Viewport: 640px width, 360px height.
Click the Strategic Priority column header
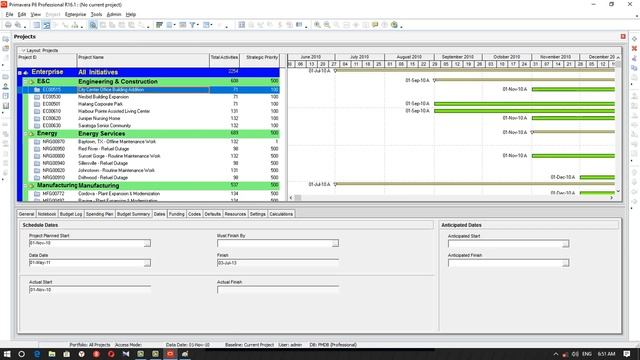[x=260, y=60]
